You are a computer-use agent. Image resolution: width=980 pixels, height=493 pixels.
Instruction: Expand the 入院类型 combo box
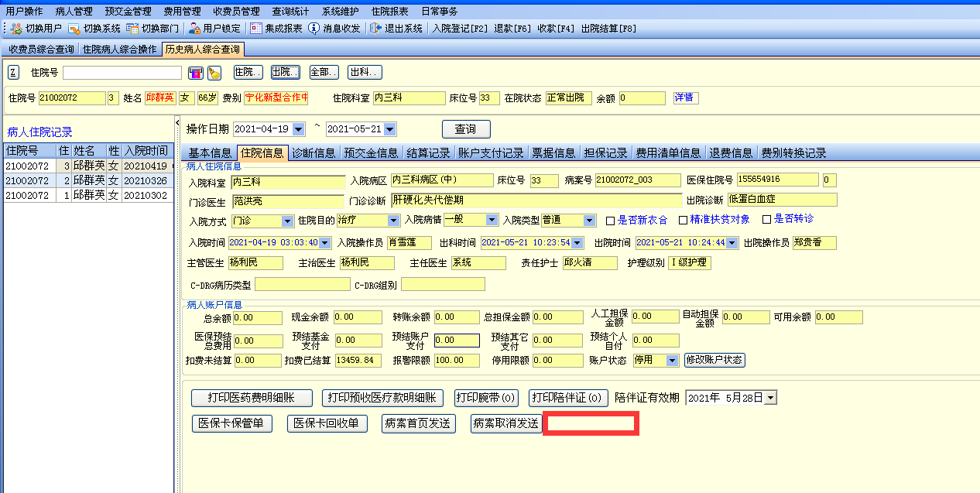590,221
